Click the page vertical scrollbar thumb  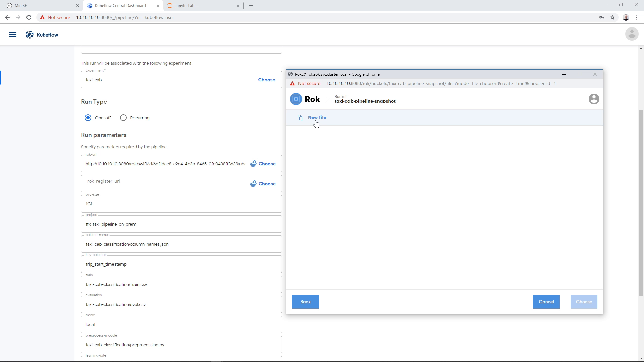641,203
